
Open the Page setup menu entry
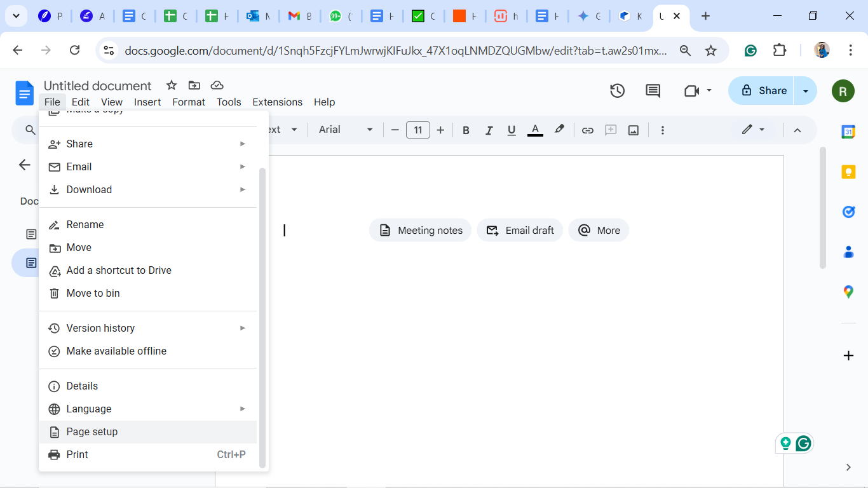tap(147, 431)
